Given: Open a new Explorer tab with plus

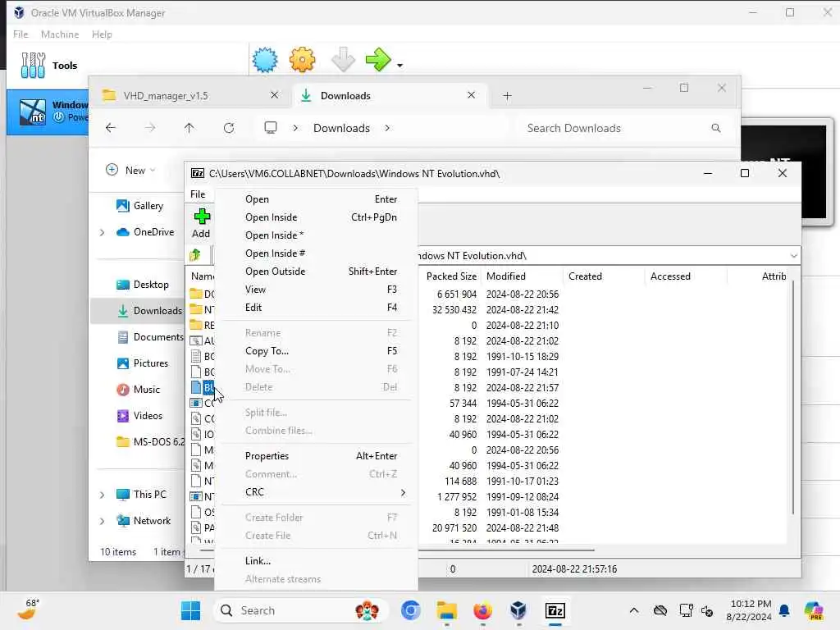Looking at the screenshot, I should [507, 96].
